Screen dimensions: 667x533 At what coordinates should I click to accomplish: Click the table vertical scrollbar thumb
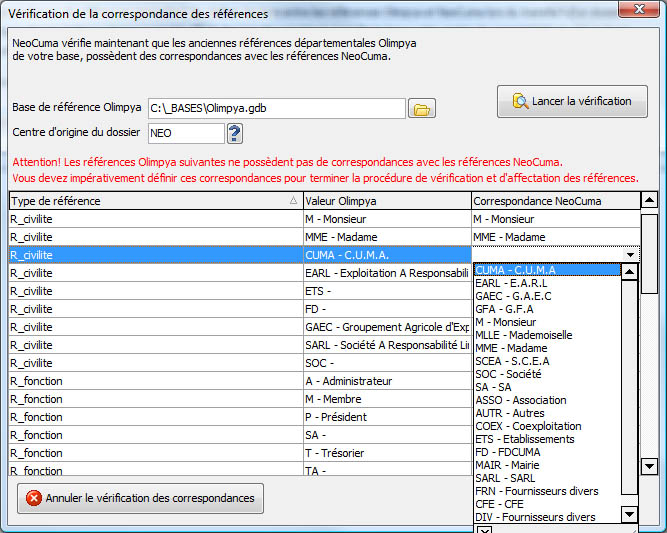(x=650, y=254)
